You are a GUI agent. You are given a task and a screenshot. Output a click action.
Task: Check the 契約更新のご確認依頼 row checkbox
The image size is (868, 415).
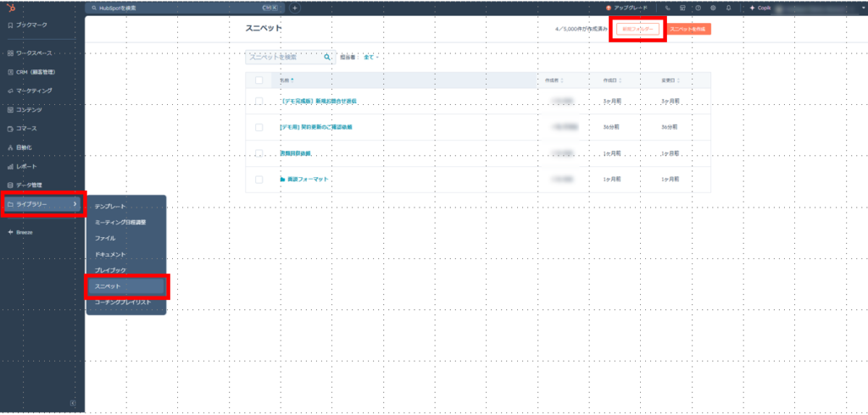pos(259,127)
